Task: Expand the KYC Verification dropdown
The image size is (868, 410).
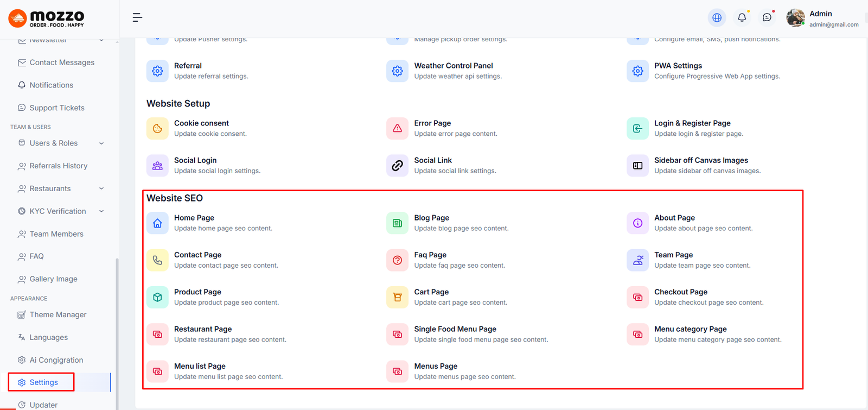Action: pyautogui.click(x=101, y=211)
